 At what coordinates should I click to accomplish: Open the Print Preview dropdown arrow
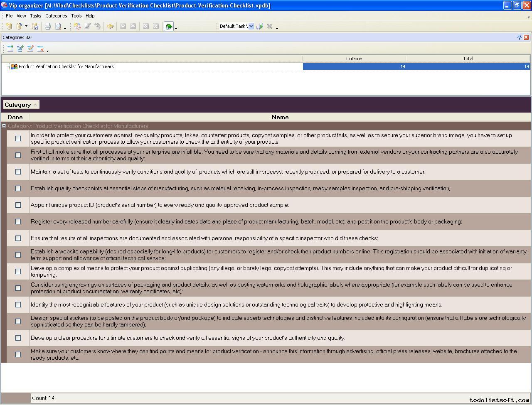[65, 28]
